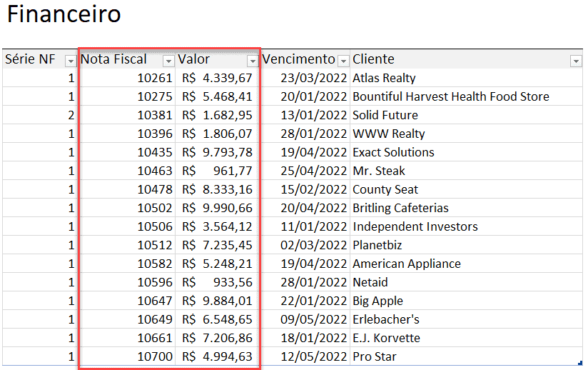Select Nota Fiscal cell 10261
The image size is (588, 370).
(x=128, y=78)
